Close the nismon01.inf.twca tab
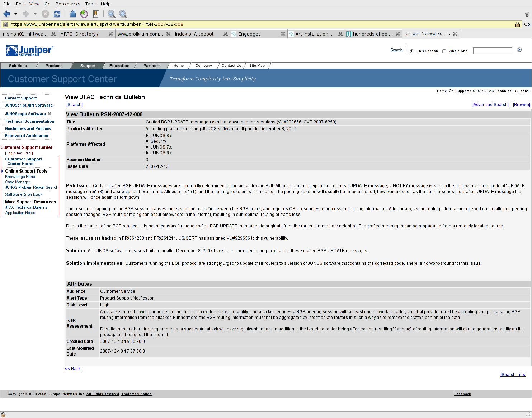 pyautogui.click(x=53, y=34)
